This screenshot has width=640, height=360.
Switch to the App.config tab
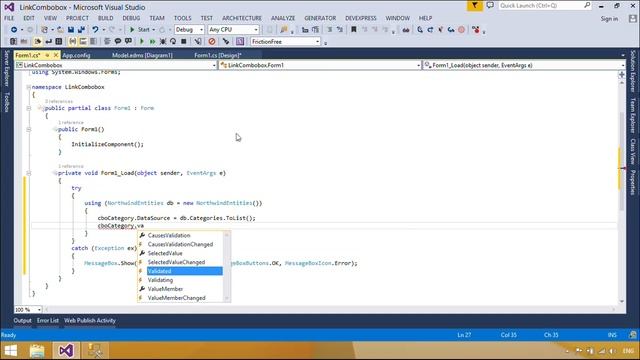(x=76, y=55)
